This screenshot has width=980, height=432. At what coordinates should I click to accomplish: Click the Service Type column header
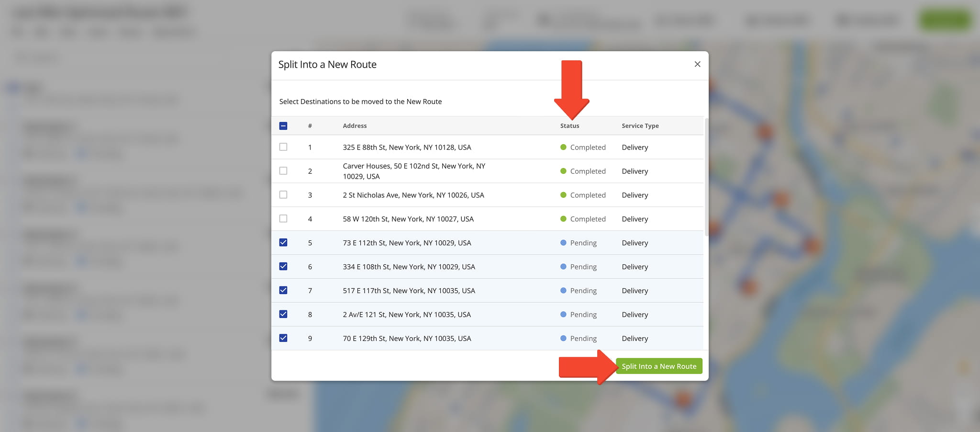point(640,125)
